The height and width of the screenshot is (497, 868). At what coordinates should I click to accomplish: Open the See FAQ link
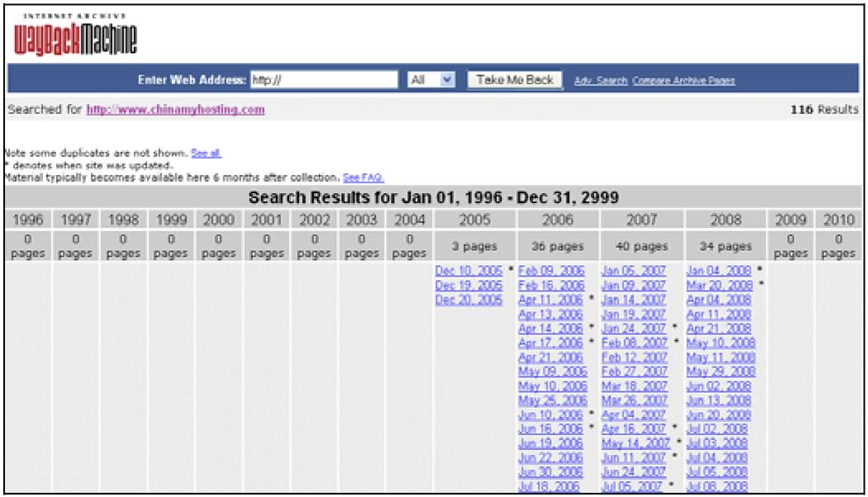click(x=363, y=177)
